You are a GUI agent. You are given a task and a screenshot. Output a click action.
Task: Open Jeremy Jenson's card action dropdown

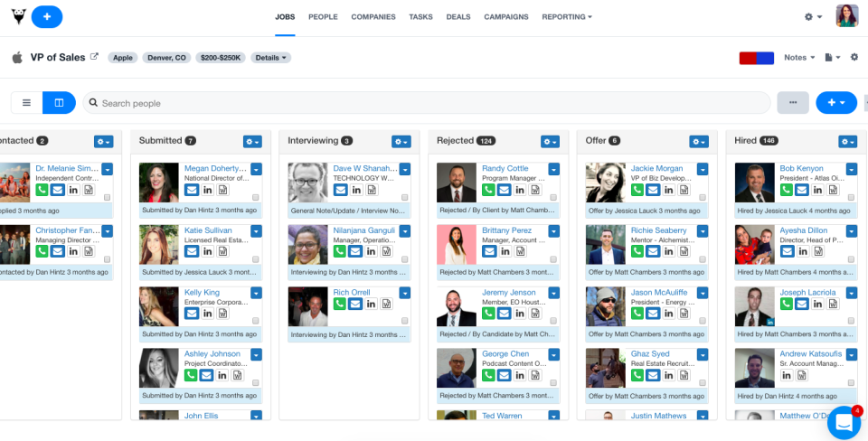coord(554,293)
